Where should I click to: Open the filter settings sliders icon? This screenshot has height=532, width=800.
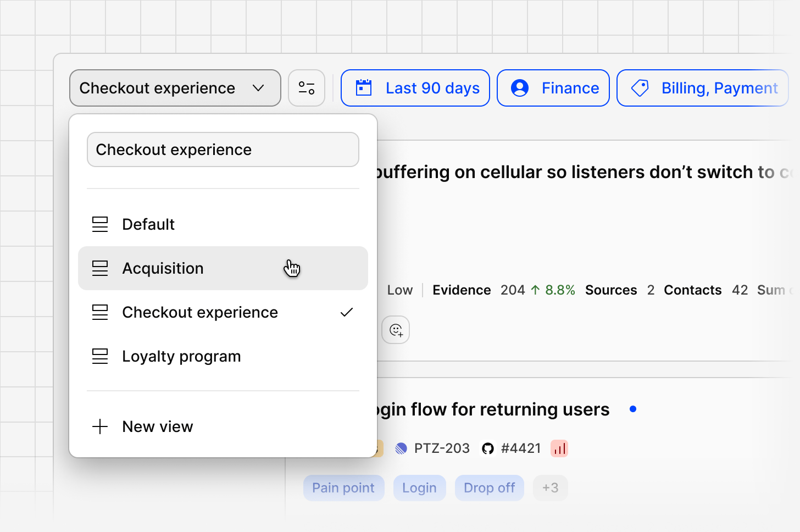(x=307, y=88)
